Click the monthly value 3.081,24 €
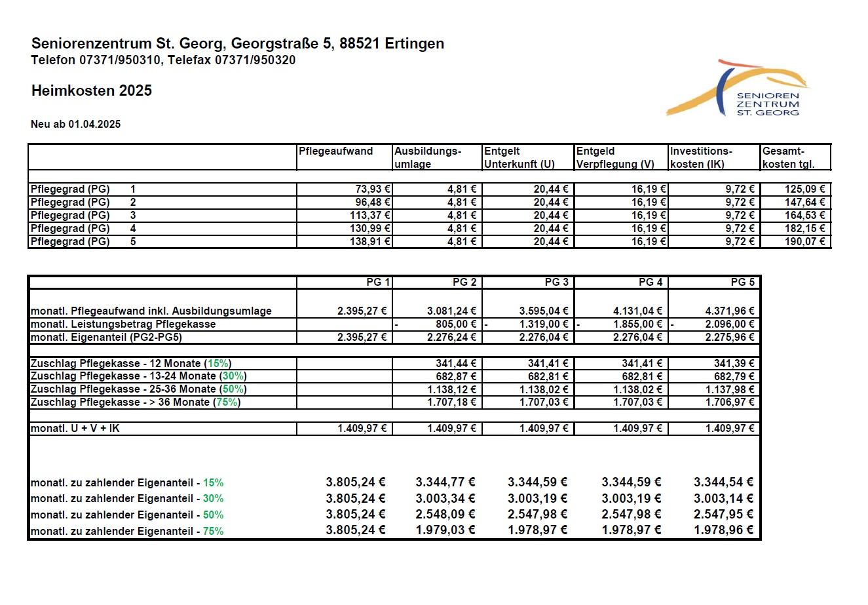 [452, 311]
